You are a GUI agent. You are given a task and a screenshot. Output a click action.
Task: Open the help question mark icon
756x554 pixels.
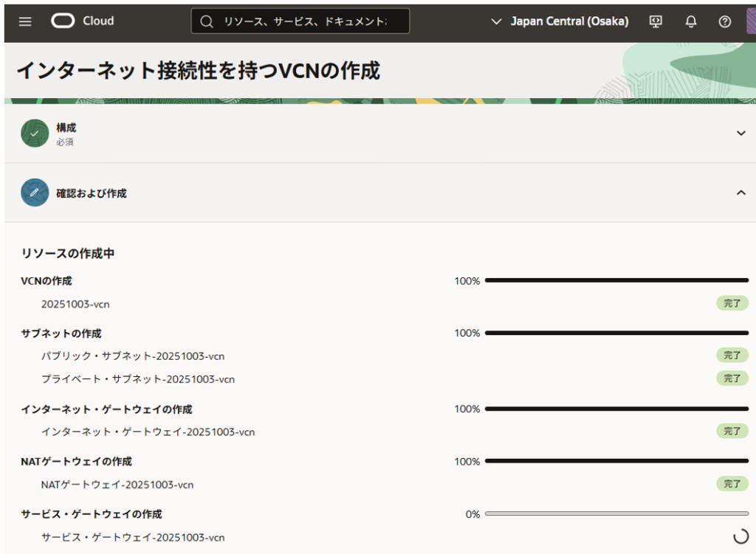(x=725, y=21)
